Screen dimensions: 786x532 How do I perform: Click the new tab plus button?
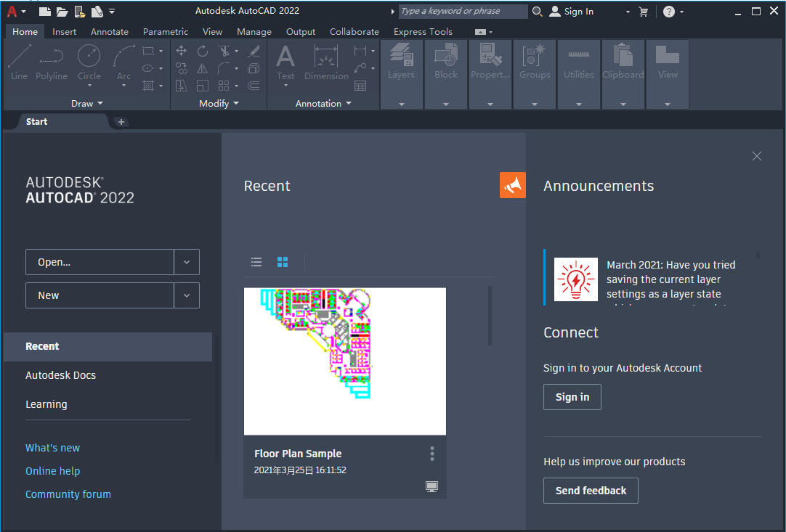121,122
